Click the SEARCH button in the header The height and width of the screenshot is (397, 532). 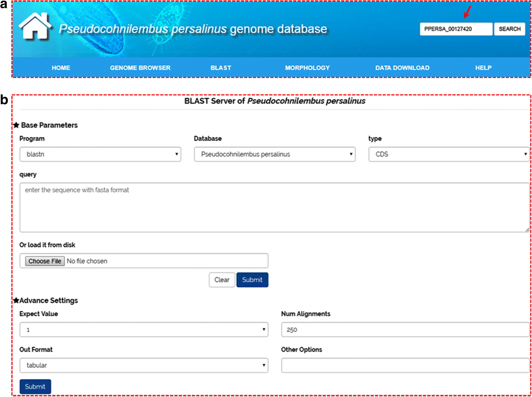[x=510, y=29]
